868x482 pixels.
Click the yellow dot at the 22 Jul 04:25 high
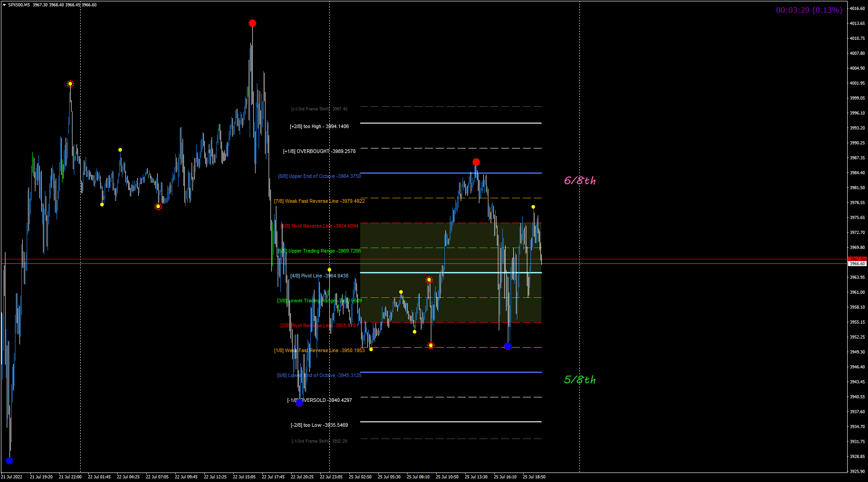[x=120, y=150]
